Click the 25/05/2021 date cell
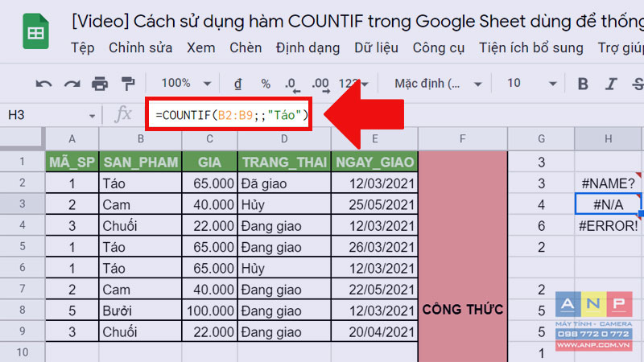The height and width of the screenshot is (362, 644). 374,204
